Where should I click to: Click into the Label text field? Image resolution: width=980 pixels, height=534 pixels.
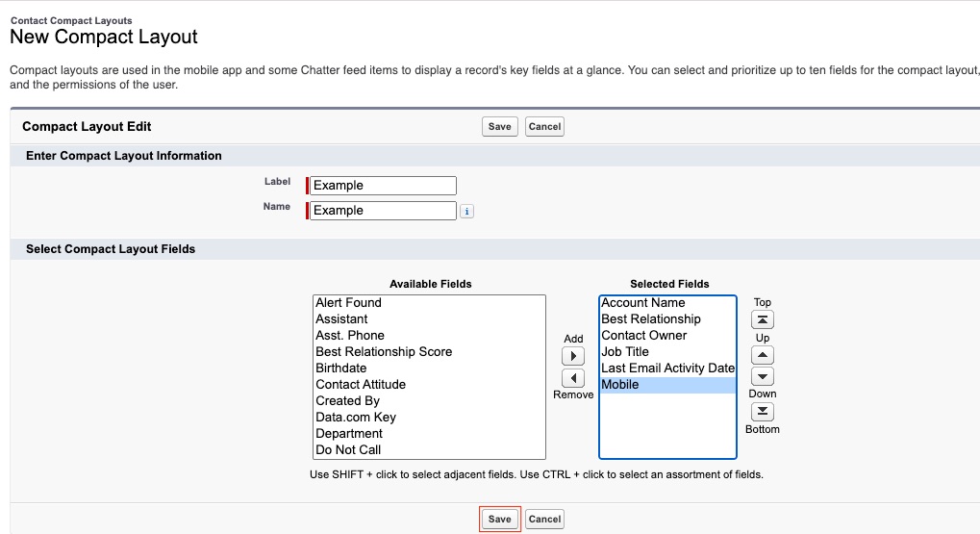(x=382, y=186)
